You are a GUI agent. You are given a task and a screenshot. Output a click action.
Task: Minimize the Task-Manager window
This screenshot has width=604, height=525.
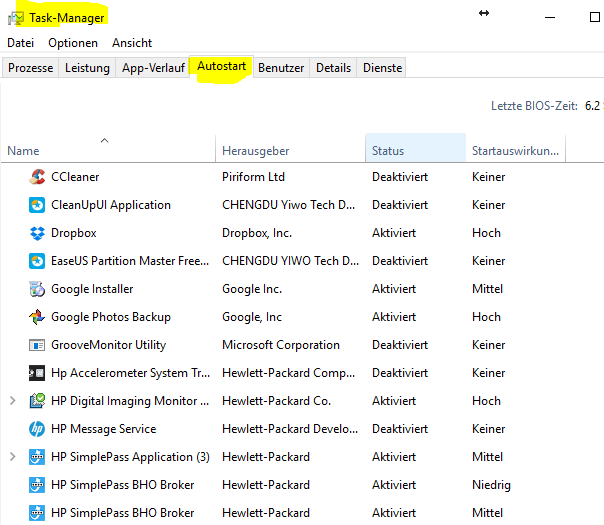550,17
